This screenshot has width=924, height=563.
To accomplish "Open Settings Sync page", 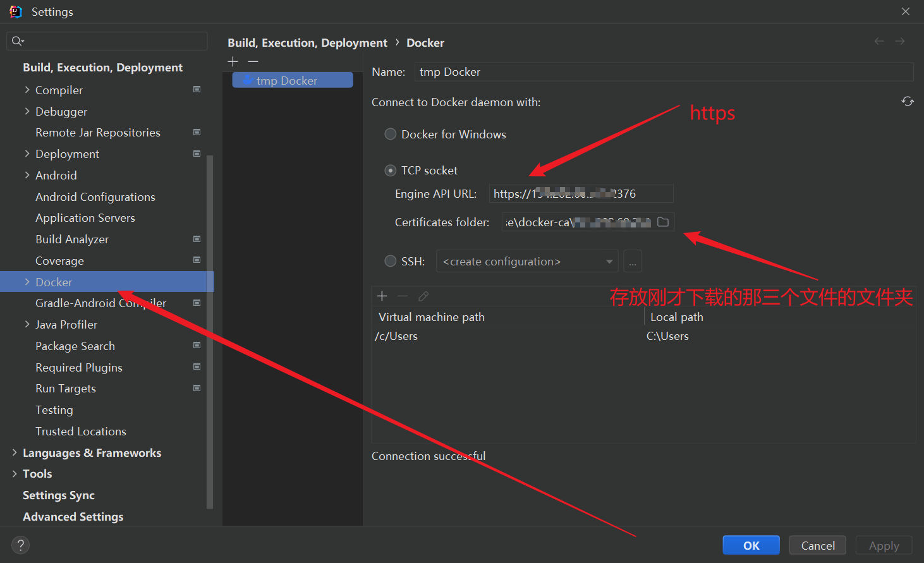I will [59, 495].
